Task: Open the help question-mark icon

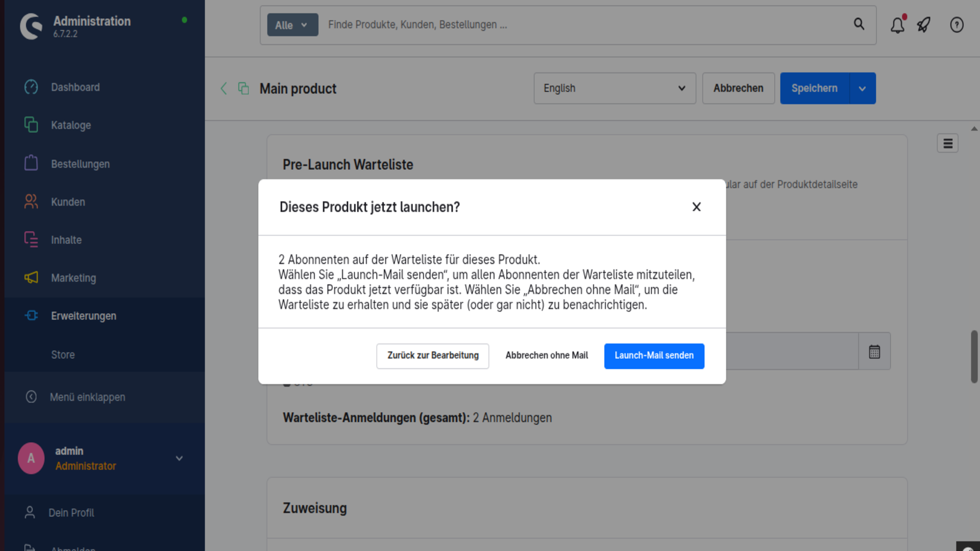Action: [957, 25]
